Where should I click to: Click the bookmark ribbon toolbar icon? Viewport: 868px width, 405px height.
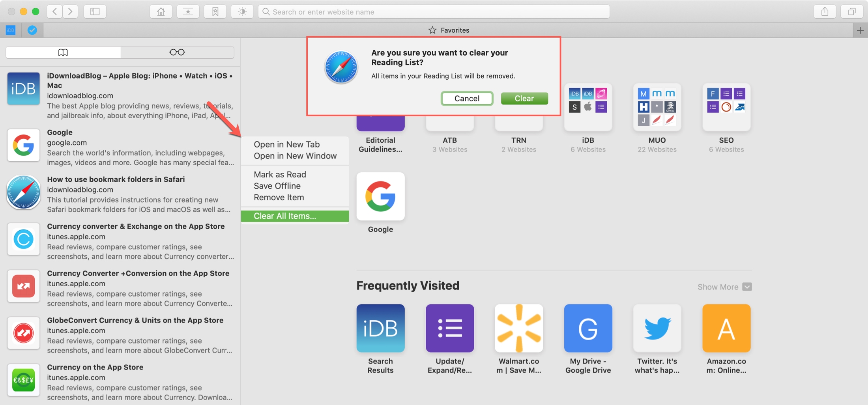(x=215, y=11)
